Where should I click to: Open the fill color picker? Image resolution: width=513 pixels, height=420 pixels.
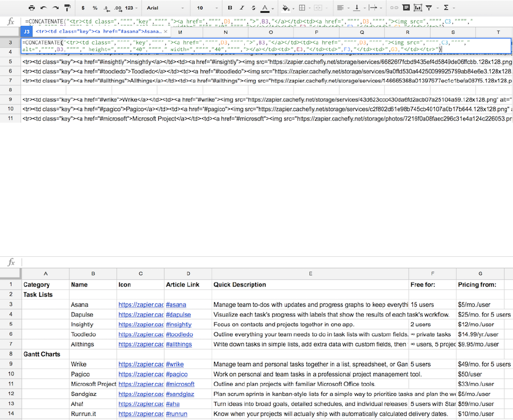(x=287, y=8)
